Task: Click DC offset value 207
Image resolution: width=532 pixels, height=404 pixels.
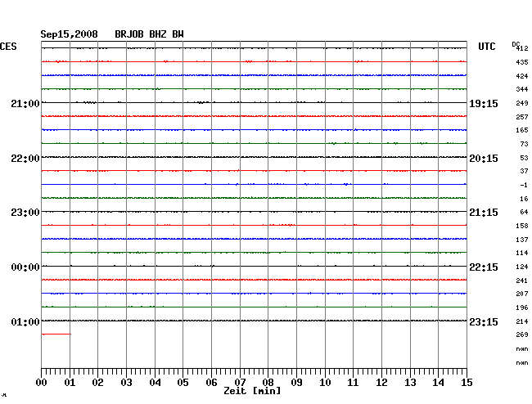Action: tap(522, 294)
